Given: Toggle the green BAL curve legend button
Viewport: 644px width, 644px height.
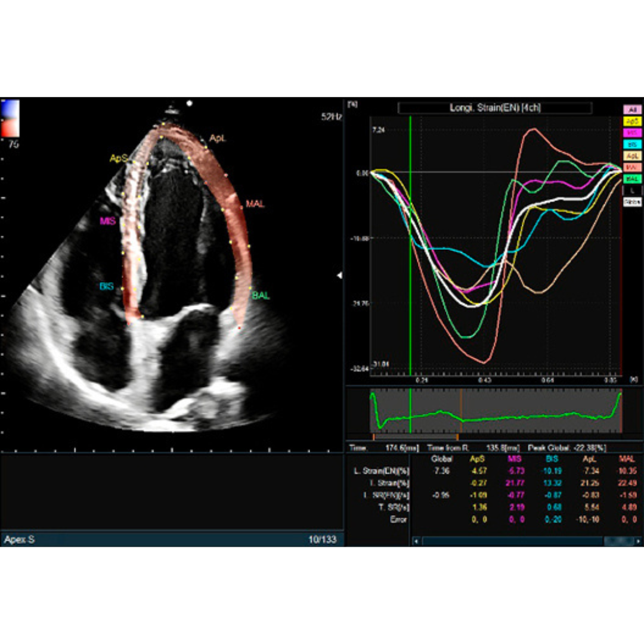Looking at the screenshot, I should (633, 178).
